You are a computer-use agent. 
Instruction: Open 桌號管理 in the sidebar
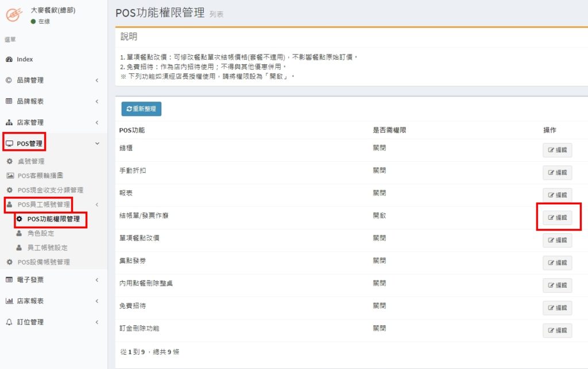tap(31, 162)
